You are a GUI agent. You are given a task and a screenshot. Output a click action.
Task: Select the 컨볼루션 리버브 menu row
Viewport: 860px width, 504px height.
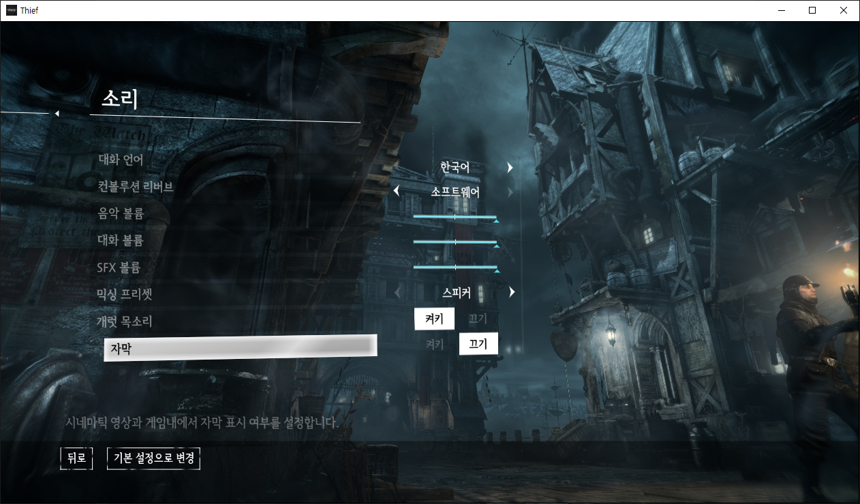(x=135, y=187)
